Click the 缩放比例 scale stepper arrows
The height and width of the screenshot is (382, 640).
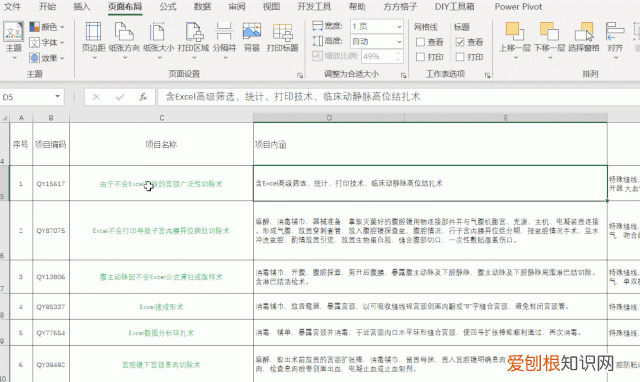coord(398,56)
